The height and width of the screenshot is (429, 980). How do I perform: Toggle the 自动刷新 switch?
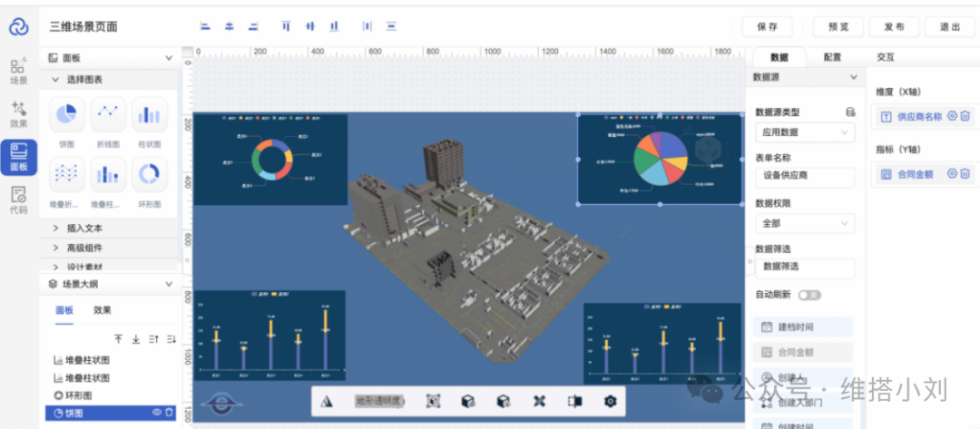(809, 295)
